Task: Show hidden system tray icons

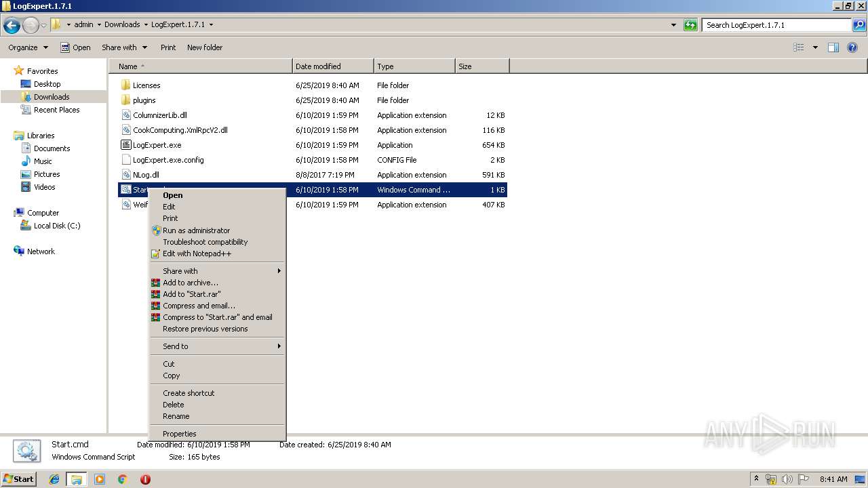Action: (x=756, y=479)
